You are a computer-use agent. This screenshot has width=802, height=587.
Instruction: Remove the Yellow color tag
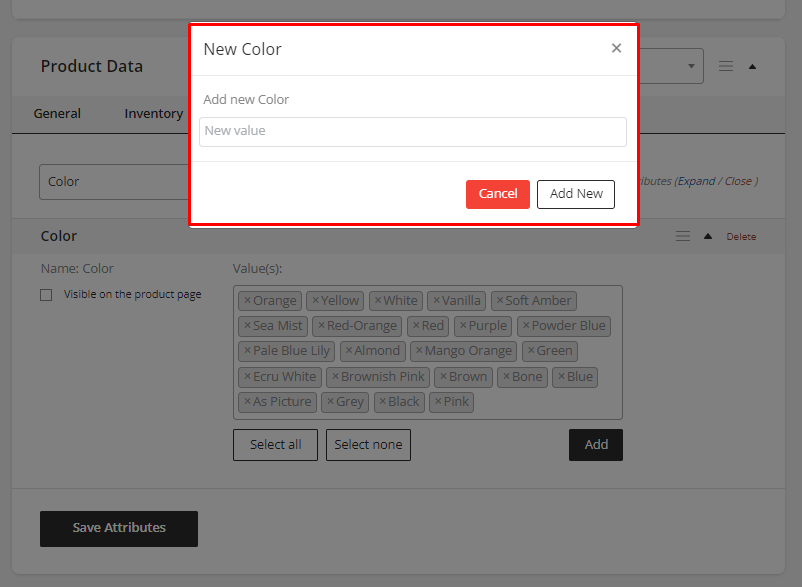pos(315,301)
